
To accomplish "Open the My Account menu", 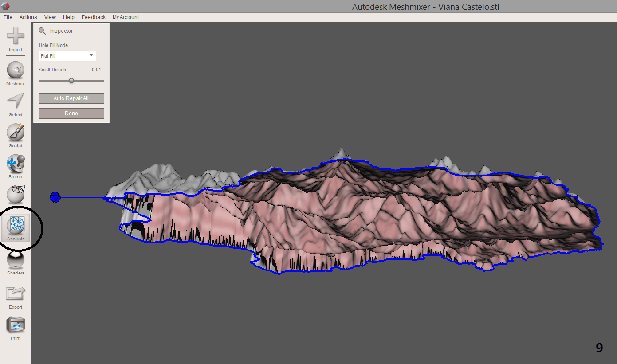I will click(126, 17).
